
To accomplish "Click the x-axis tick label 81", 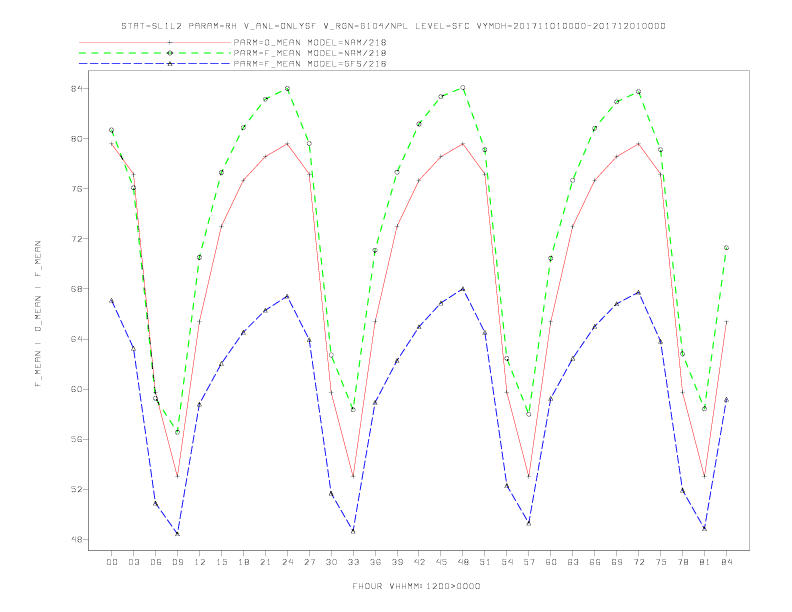I will [705, 562].
